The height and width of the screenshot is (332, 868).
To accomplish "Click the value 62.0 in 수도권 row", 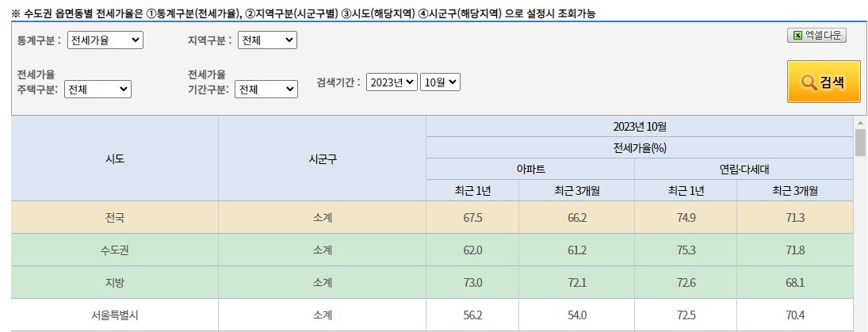I will (x=472, y=250).
